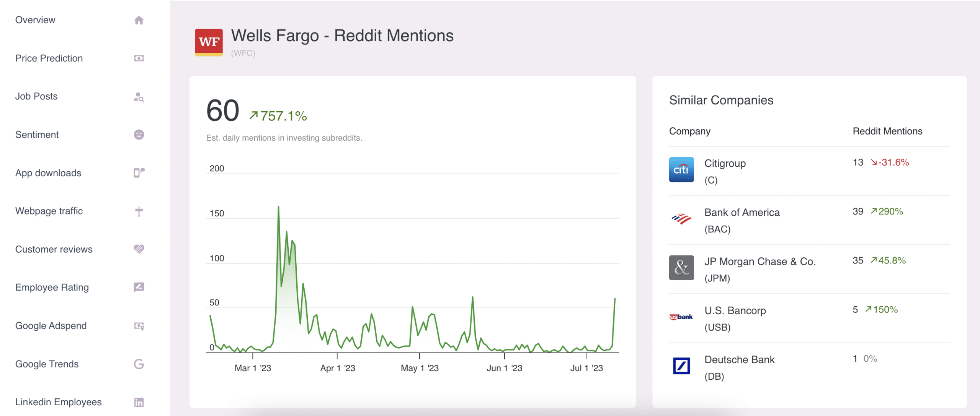The width and height of the screenshot is (980, 416).
Task: Click the Job Posts person-search icon
Action: [x=139, y=97]
